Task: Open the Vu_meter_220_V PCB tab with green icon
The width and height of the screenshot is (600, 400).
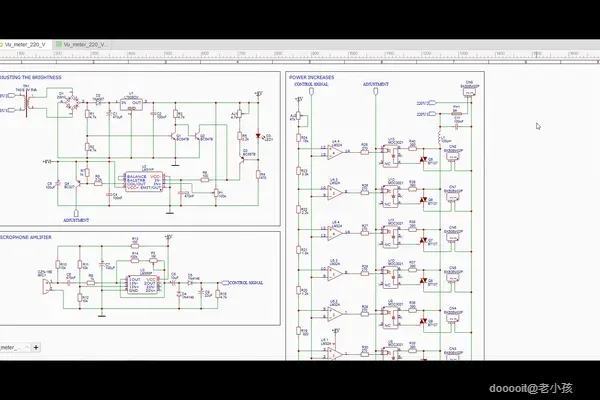Action: [x=82, y=44]
